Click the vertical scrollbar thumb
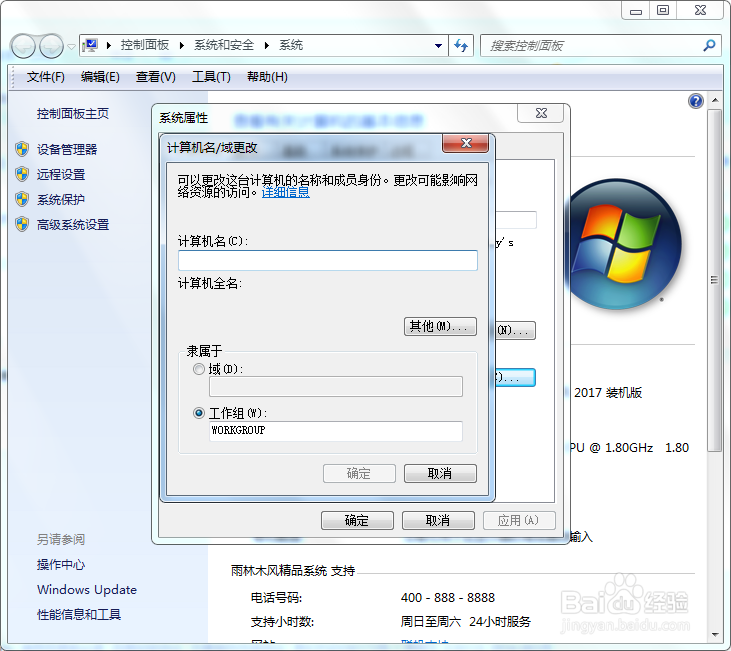This screenshot has height=651, width=731. tap(715, 280)
